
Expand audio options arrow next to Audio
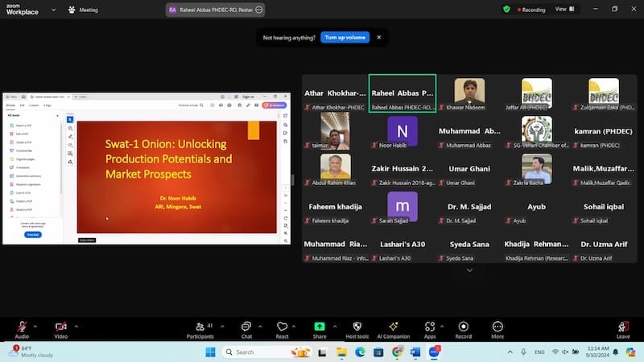coord(38,325)
